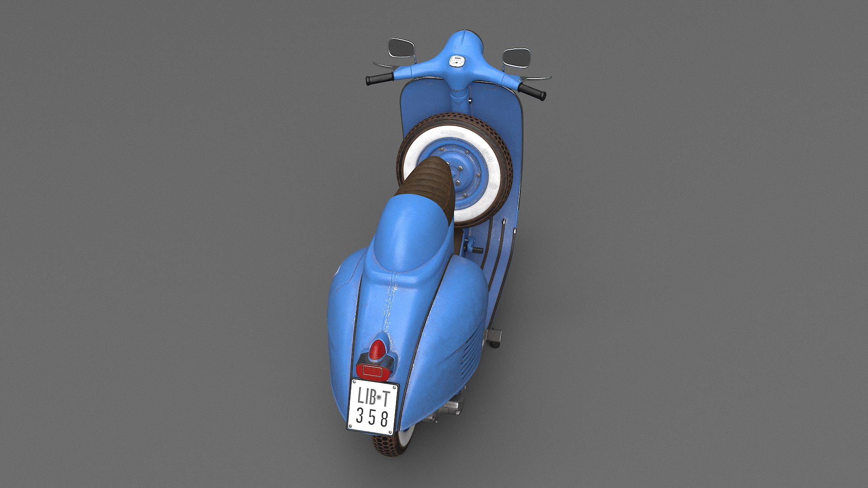The image size is (868, 488).
Task: Click the speedometer gauge on the handlebar
Action: click(x=458, y=61)
